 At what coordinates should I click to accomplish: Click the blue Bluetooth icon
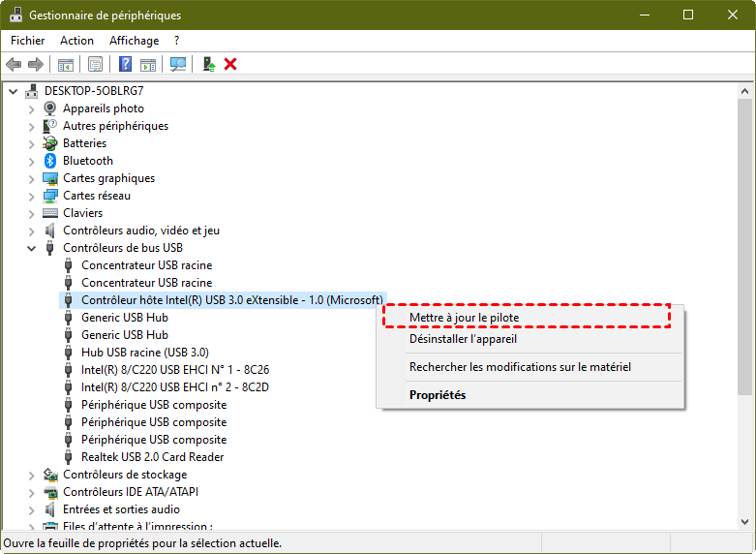point(50,161)
